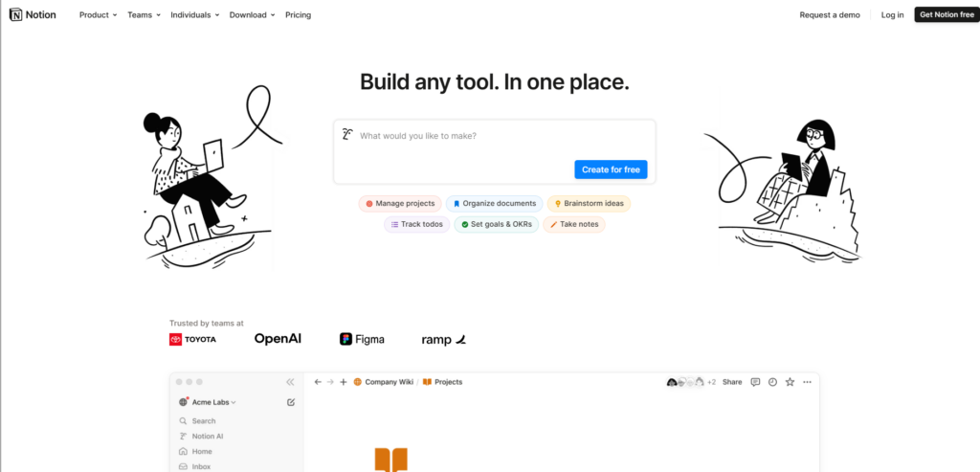Choose the Brainstorm ideas suggestion chip
Screen dimensions: 980x472
click(x=590, y=203)
